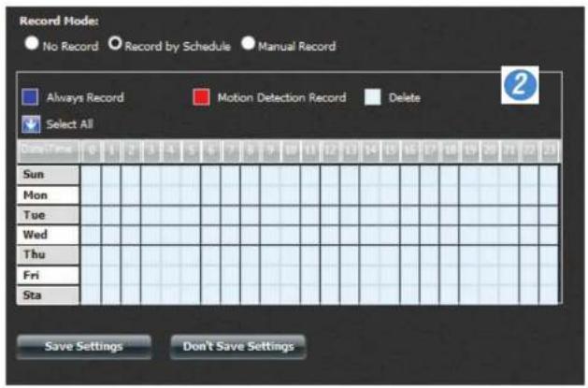Click the hour 0 column header

pyautogui.click(x=92, y=151)
